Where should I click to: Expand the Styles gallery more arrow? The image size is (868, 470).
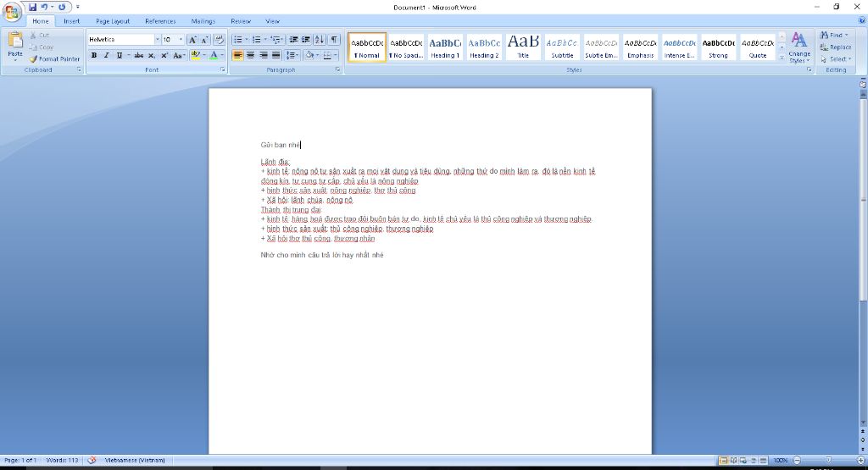[x=782, y=58]
